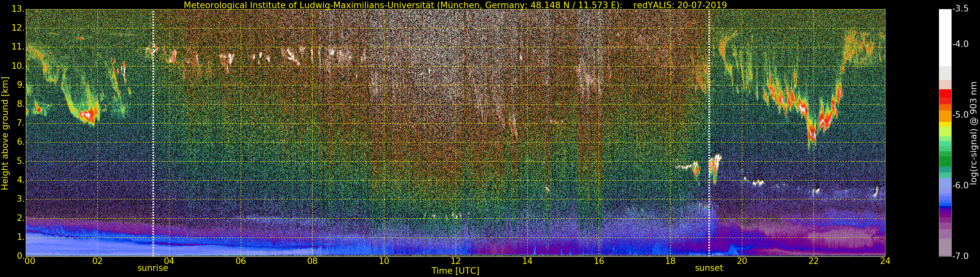Viewport: 980px width, 277px height.
Task: Click the '24' time axis tick label
Action: 885,261
